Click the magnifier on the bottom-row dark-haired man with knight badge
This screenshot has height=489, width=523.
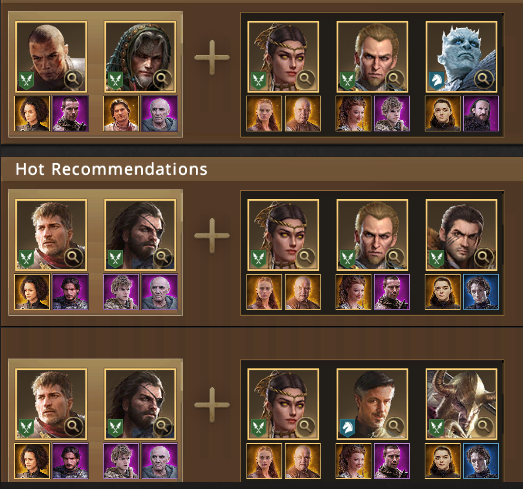394,426
